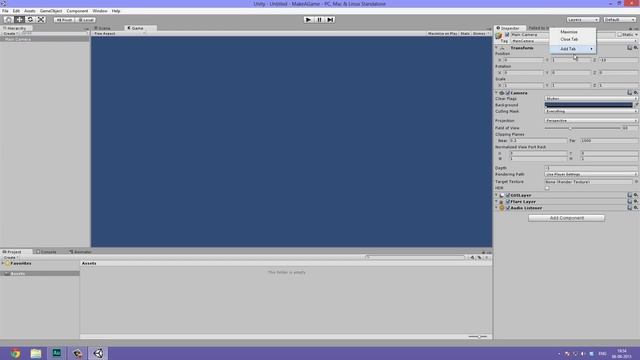
Task: Switch to the Hierarchy tab
Action: [16, 28]
